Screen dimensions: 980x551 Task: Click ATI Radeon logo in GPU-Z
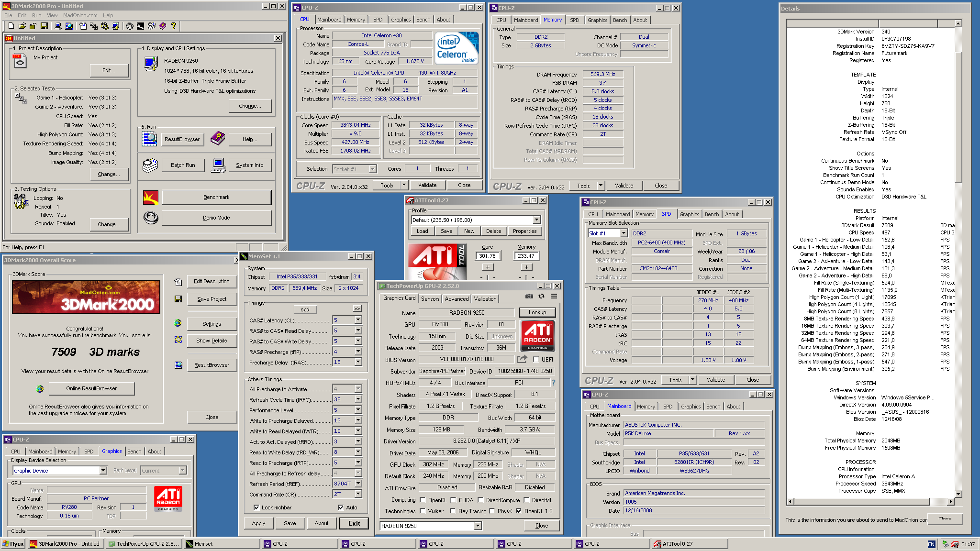pyautogui.click(x=537, y=336)
